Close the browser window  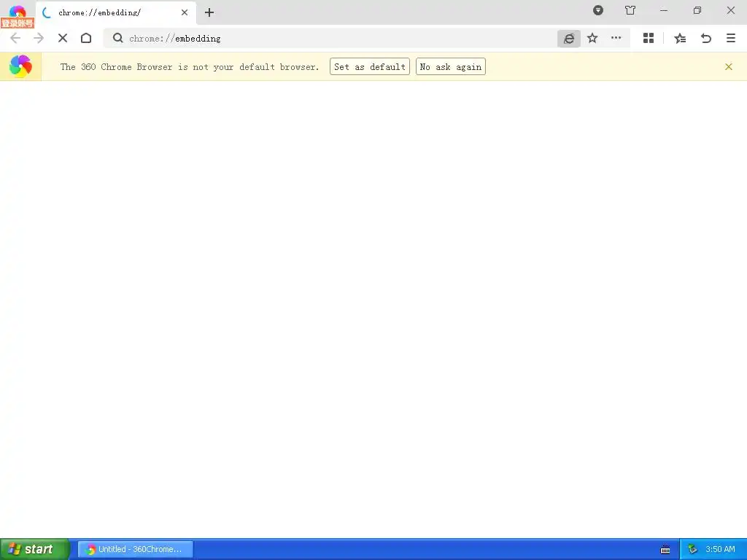pos(731,10)
